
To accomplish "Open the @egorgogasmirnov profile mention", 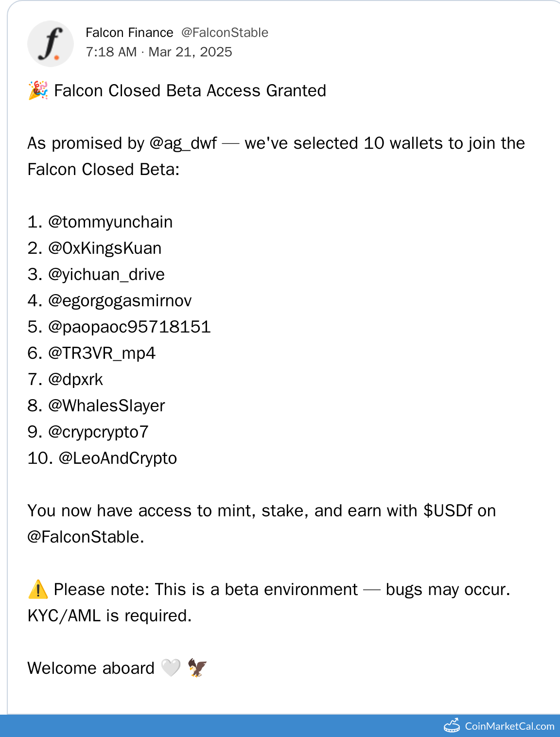I will pos(120,301).
